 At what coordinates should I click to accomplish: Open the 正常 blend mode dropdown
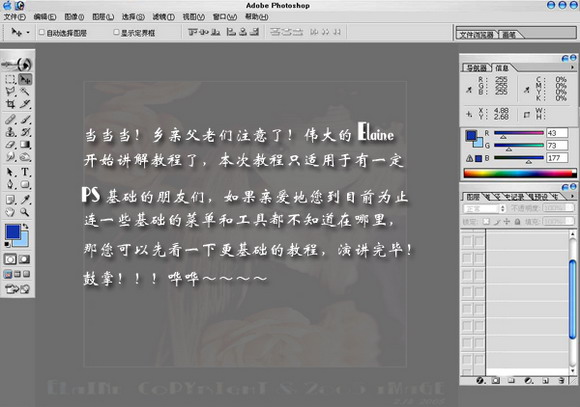click(x=484, y=209)
